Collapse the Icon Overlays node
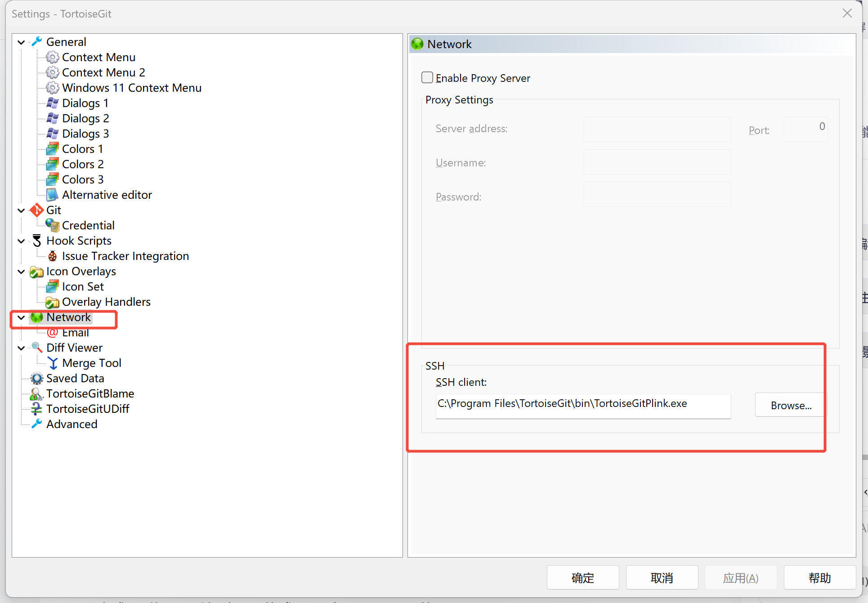868x603 pixels. pos(21,272)
